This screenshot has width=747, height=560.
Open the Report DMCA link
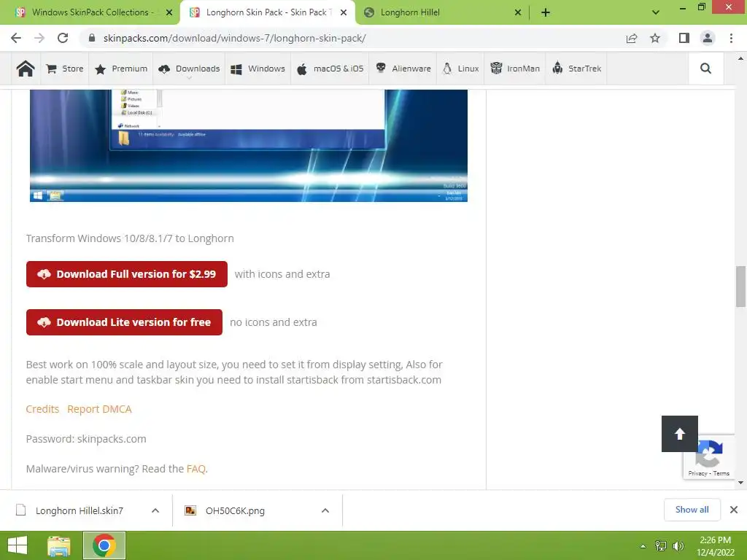click(99, 409)
